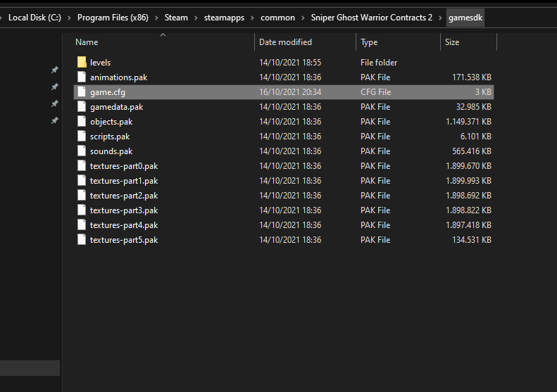
Task: Click the animations.pak file icon
Action: click(82, 77)
